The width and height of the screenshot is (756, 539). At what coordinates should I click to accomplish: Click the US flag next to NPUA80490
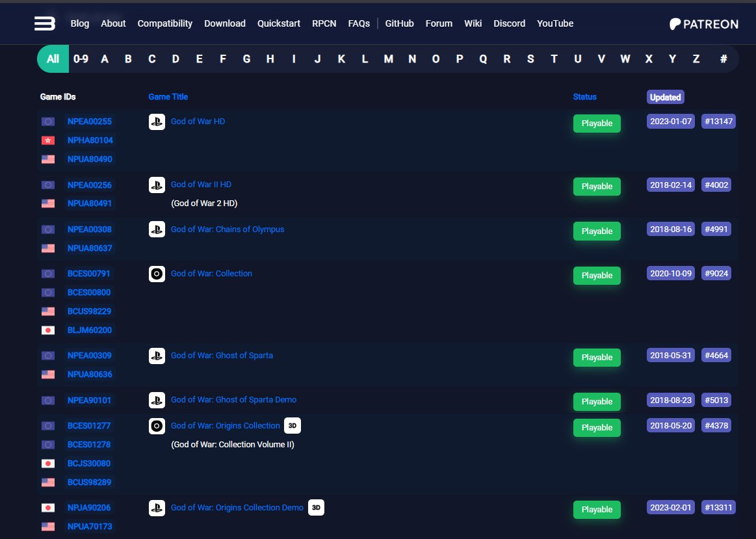pyautogui.click(x=47, y=159)
